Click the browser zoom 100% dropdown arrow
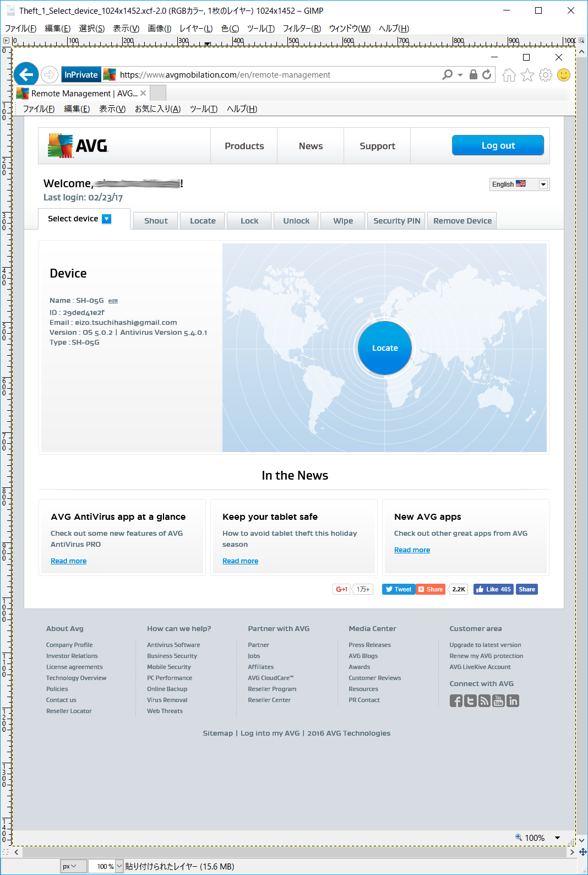Screen dimensions: 588x875 point(557,838)
